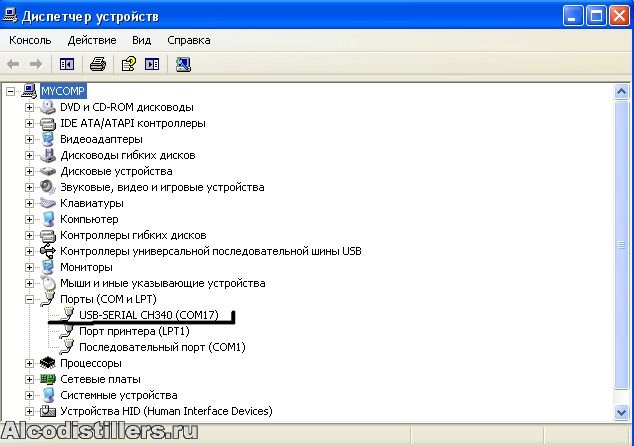This screenshot has width=634, height=446.
Task: Select Звуковые, видео и игровые устройства
Action: [162, 187]
